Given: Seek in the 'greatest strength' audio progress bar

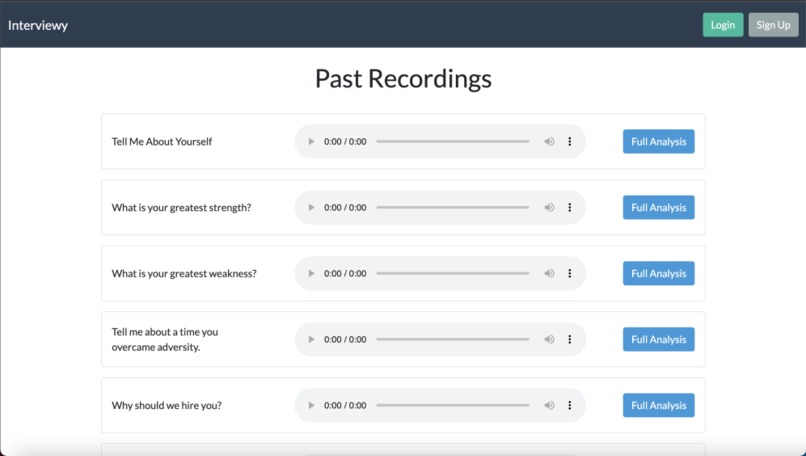Looking at the screenshot, I should click(452, 208).
